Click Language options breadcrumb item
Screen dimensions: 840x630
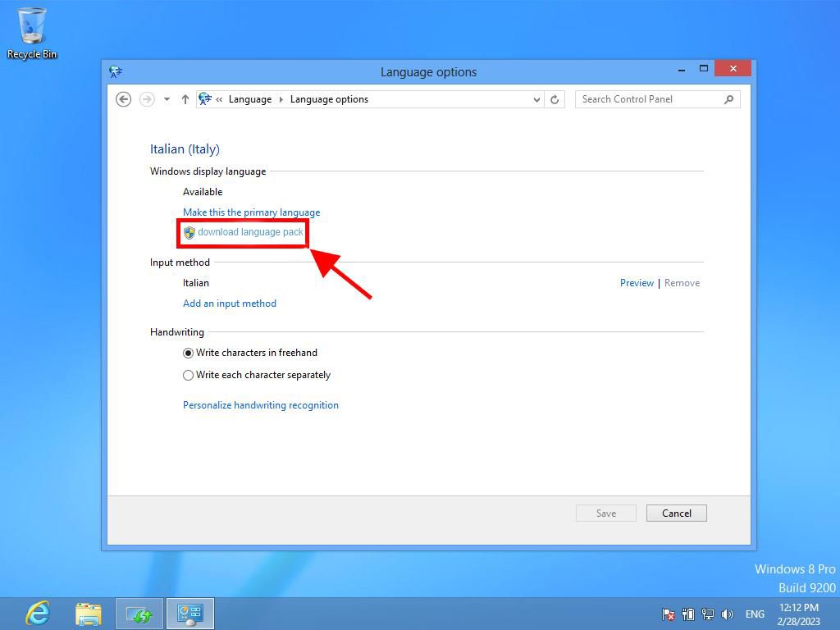click(x=329, y=99)
